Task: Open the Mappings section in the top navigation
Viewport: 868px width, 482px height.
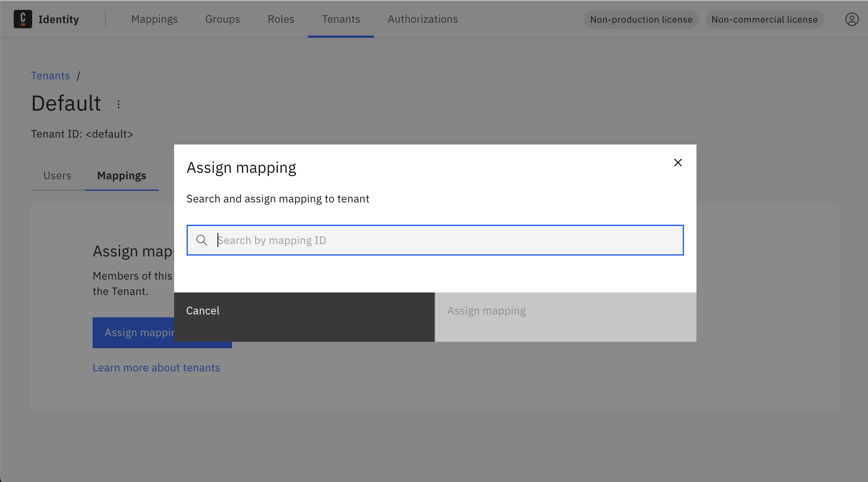Action: click(154, 19)
